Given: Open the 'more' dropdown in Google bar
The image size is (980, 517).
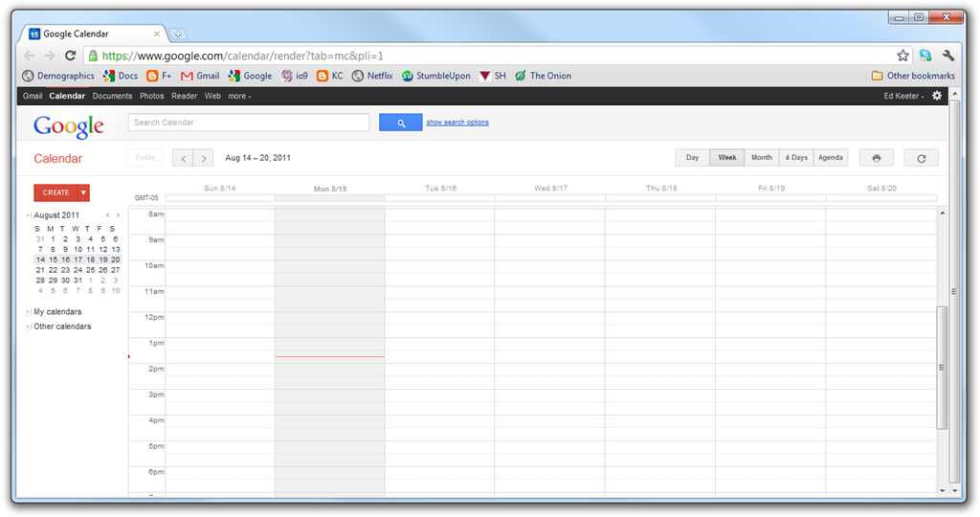Looking at the screenshot, I should [x=239, y=97].
